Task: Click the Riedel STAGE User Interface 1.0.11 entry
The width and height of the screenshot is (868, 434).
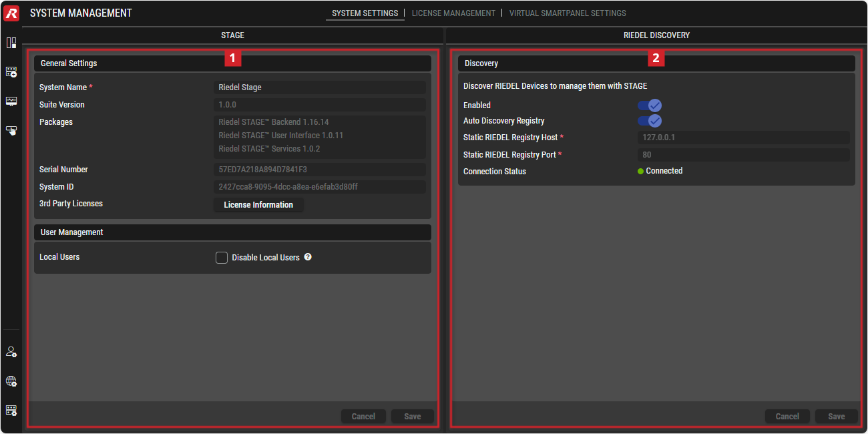Action: [x=281, y=136]
